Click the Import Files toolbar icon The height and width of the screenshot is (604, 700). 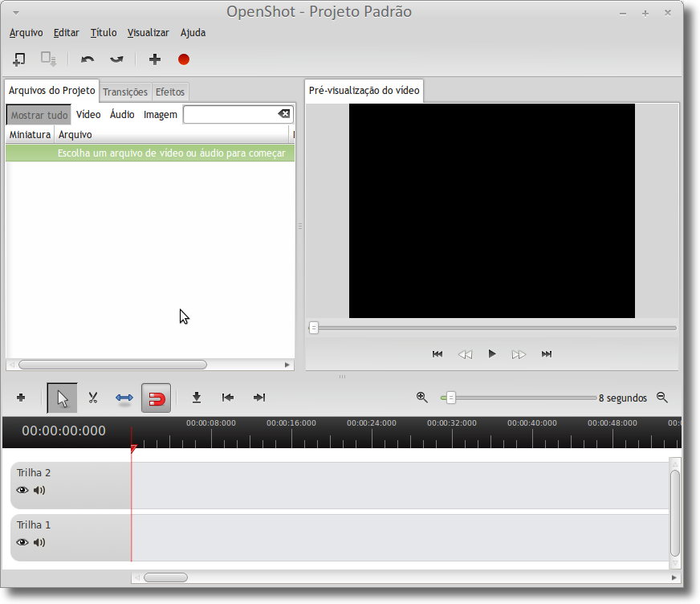click(x=18, y=59)
